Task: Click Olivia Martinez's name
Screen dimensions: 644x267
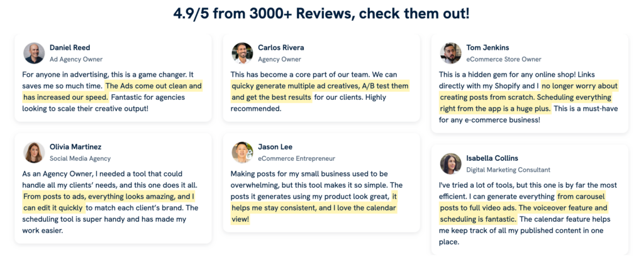Action: [x=75, y=147]
